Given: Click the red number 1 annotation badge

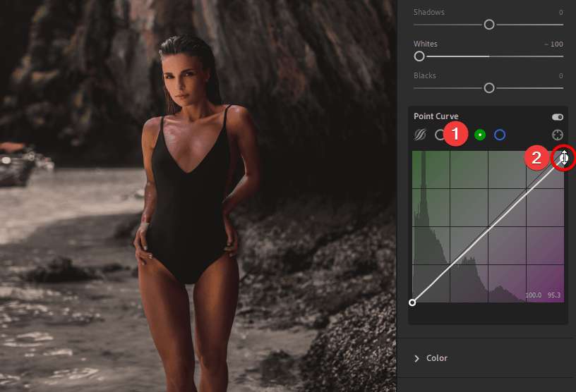Looking at the screenshot, I should pyautogui.click(x=457, y=134).
